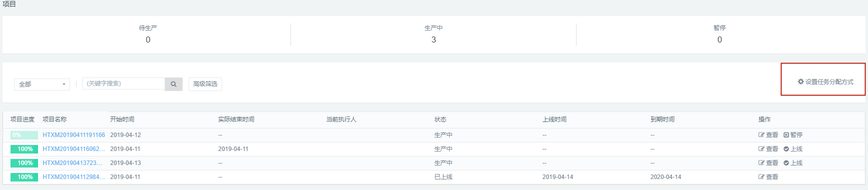Image resolution: width=868 pixels, height=190 pixels.
Task: Click the magnifier search icon button
Action: [174, 84]
